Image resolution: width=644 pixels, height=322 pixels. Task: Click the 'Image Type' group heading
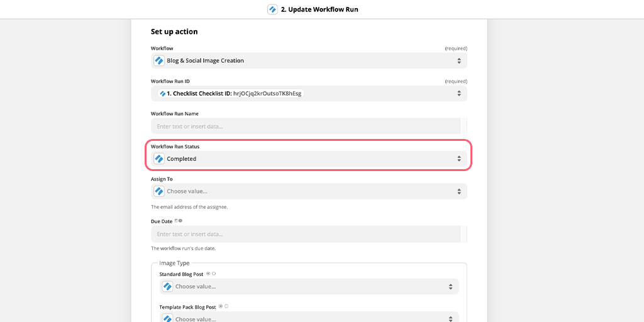tap(175, 263)
